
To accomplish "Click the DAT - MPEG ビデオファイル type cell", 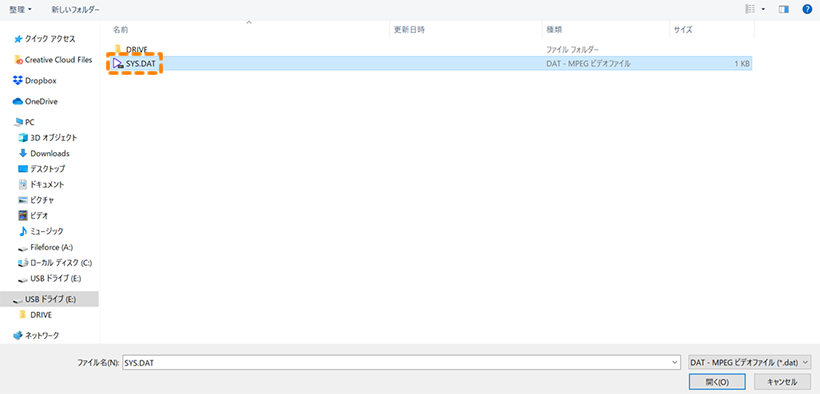I will pyautogui.click(x=588, y=64).
